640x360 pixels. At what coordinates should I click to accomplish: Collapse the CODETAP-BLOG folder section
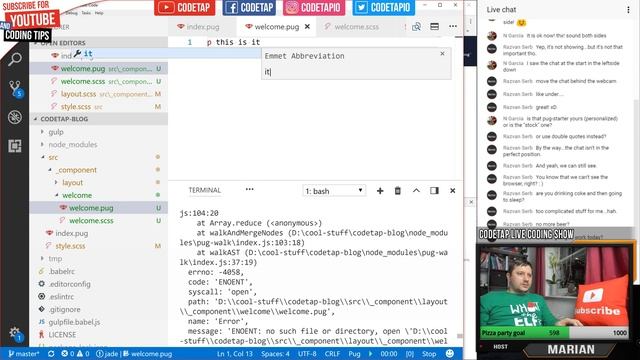click(98, 119)
